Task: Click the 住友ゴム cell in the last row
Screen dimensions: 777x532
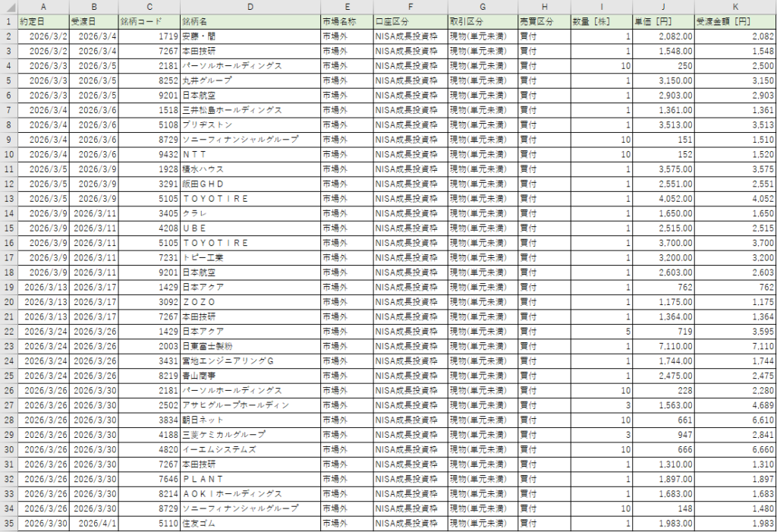Action: [250, 524]
